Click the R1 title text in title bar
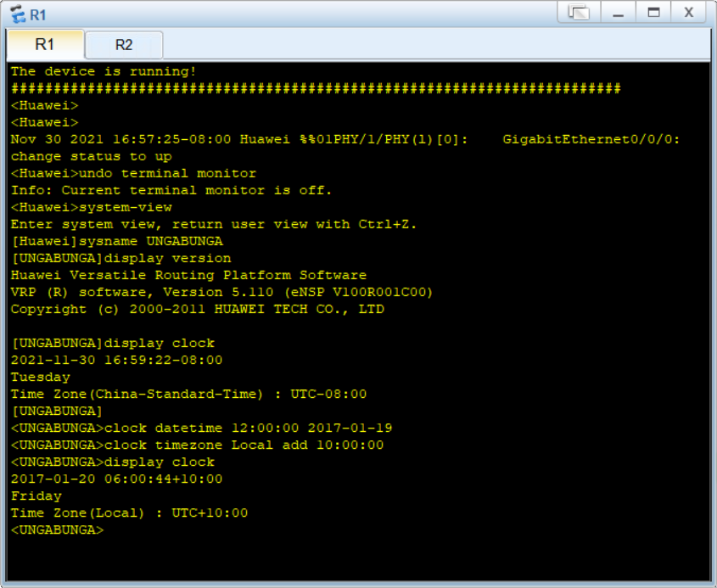This screenshot has height=588, width=717. [x=38, y=15]
